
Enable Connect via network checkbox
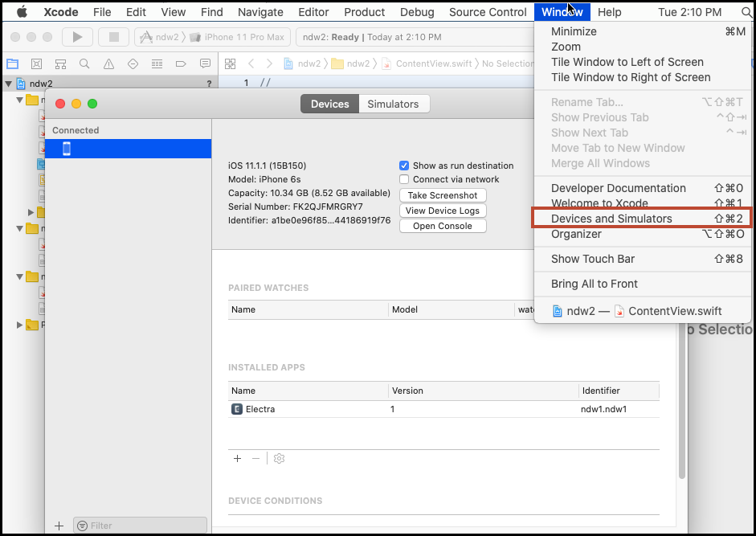point(404,179)
